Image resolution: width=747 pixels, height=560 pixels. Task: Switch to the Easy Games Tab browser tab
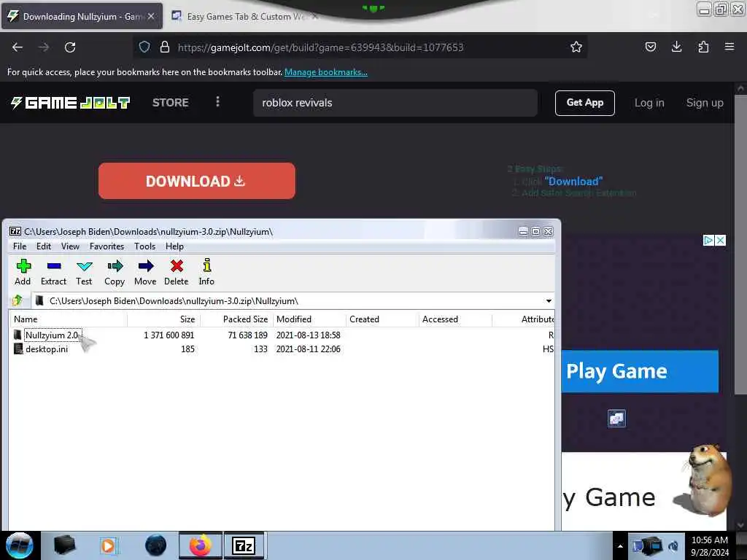(x=245, y=17)
